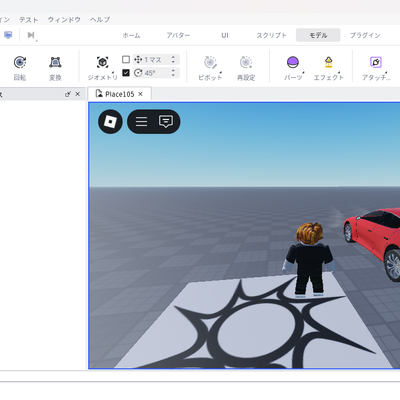Disable the 45° rotation snap checkbox
This screenshot has width=400, height=400.
tap(126, 73)
